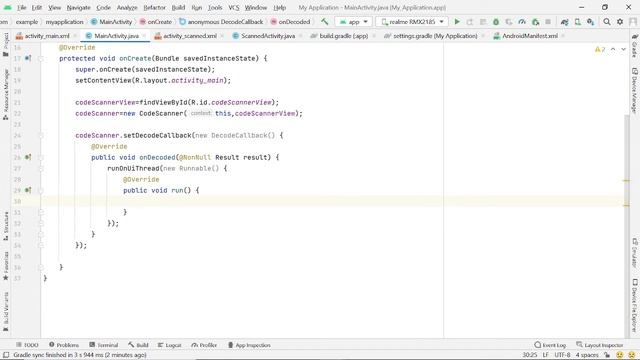Toggle the Emulator right side panel
This screenshot has width=640, height=360.
pos(635,253)
